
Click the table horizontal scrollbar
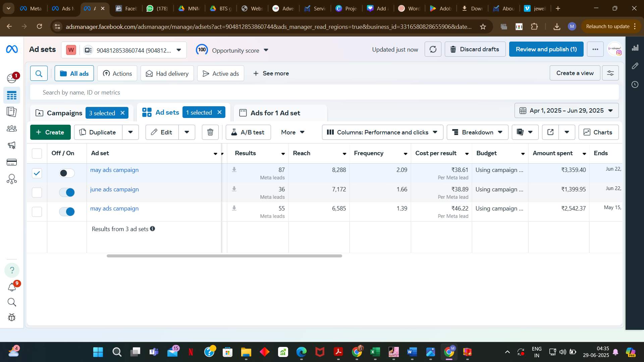(x=224, y=256)
